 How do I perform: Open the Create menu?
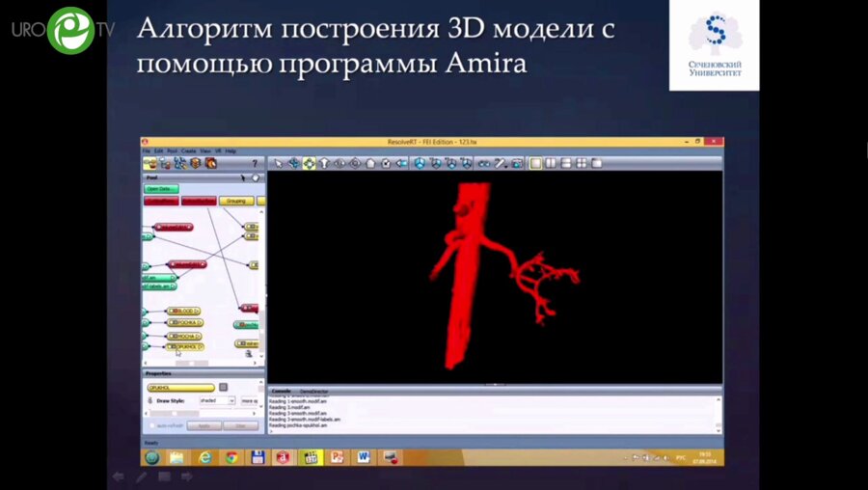point(188,150)
